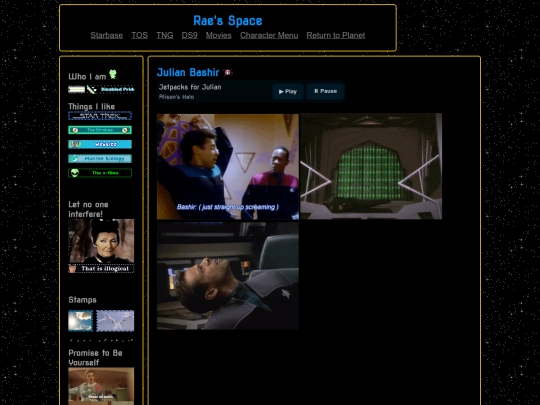Open the Character Menu
Viewport: 540px width, 405px height.
point(269,35)
